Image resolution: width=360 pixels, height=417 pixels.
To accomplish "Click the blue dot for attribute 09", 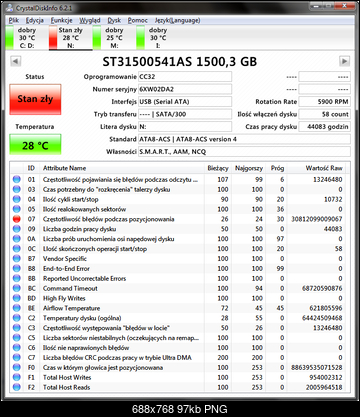I will [x=16, y=229].
